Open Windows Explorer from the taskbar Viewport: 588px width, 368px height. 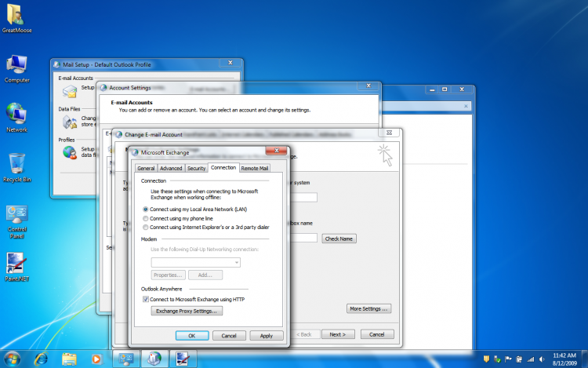point(69,359)
